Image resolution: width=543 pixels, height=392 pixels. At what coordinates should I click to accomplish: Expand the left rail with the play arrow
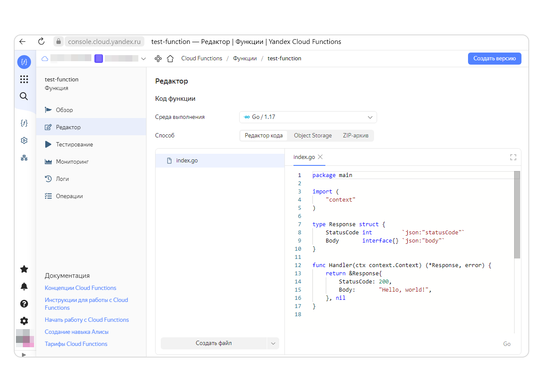point(24,355)
